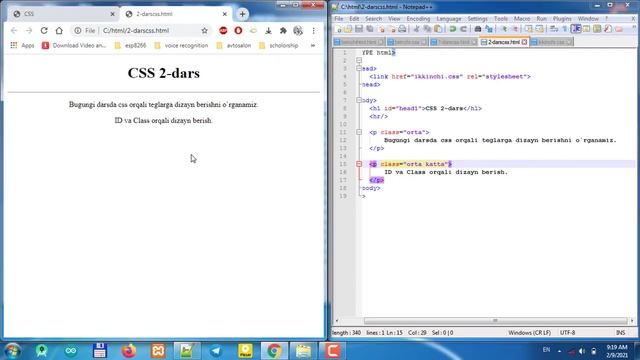The height and width of the screenshot is (360, 640).
Task: Collapse red fold marker at line 15
Action: point(359,164)
